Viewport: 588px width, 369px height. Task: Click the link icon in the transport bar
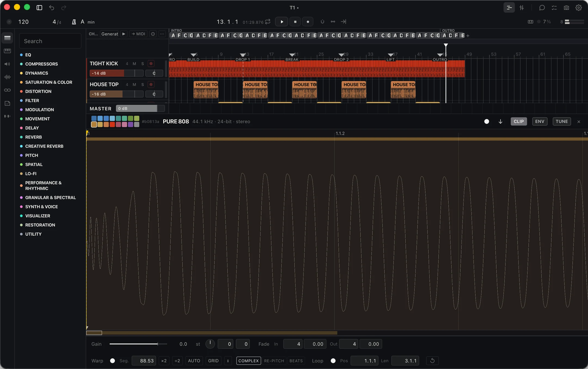333,21
